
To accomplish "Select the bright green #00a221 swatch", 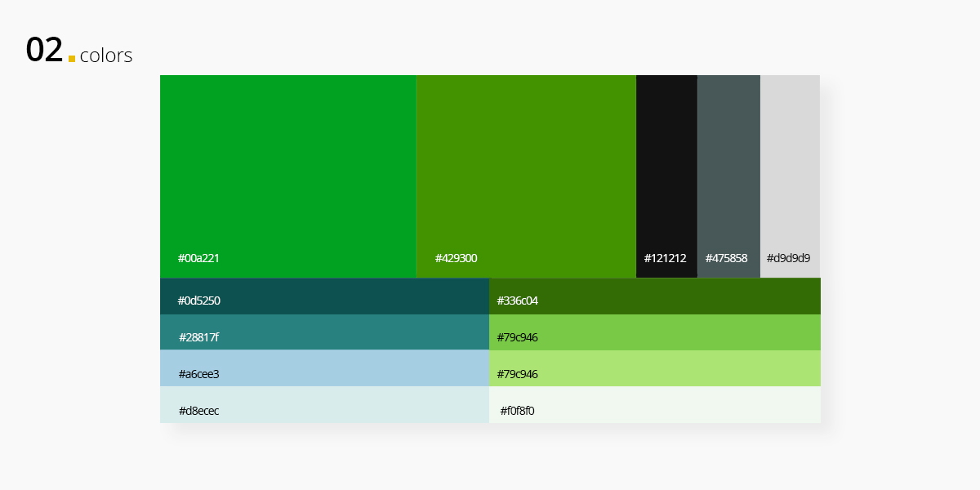I will tap(287, 163).
